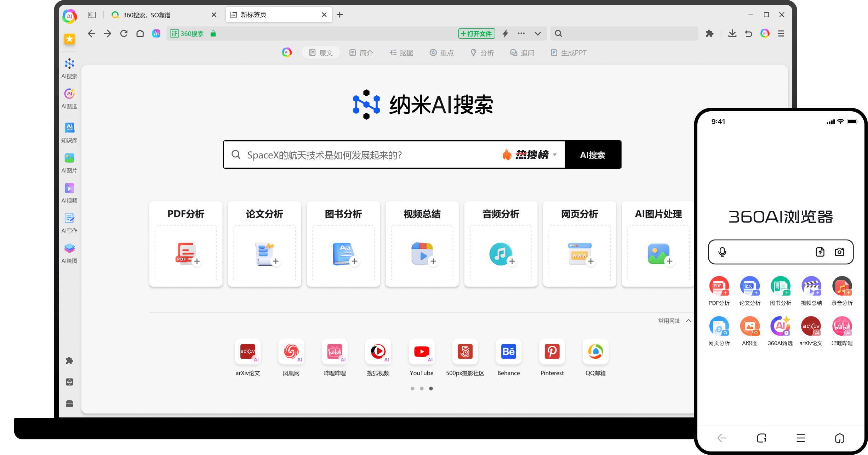Open the three-dot more options in address bar
This screenshot has height=455, width=868.
click(x=521, y=34)
